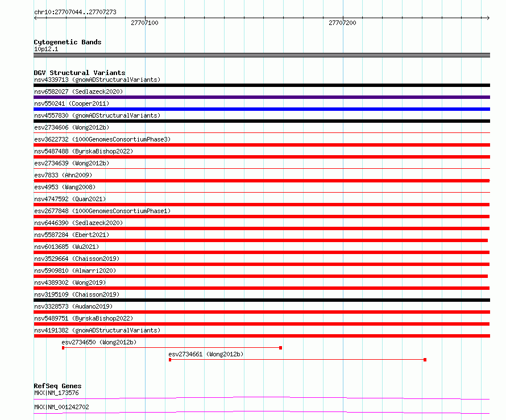The height and width of the screenshot is (420, 506).
Task: Click the 27707100 ruler position label
Action: click(144, 23)
